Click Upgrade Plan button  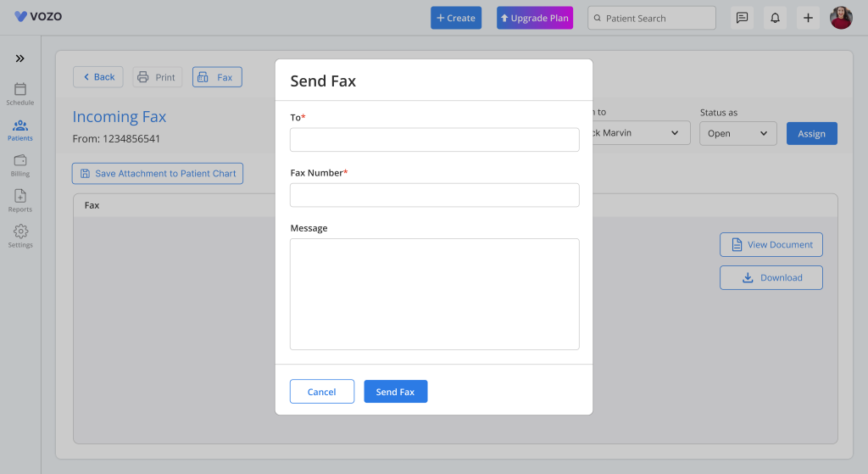pyautogui.click(x=535, y=18)
